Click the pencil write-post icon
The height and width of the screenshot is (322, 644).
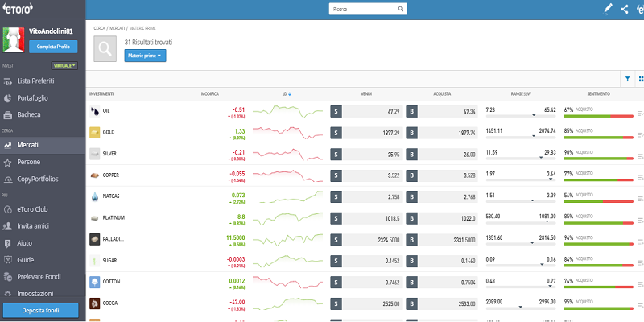pyautogui.click(x=608, y=9)
